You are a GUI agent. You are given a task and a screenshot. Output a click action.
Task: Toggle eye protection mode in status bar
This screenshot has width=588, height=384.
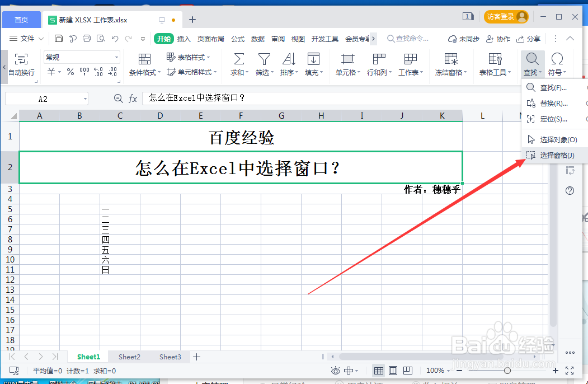coord(335,371)
